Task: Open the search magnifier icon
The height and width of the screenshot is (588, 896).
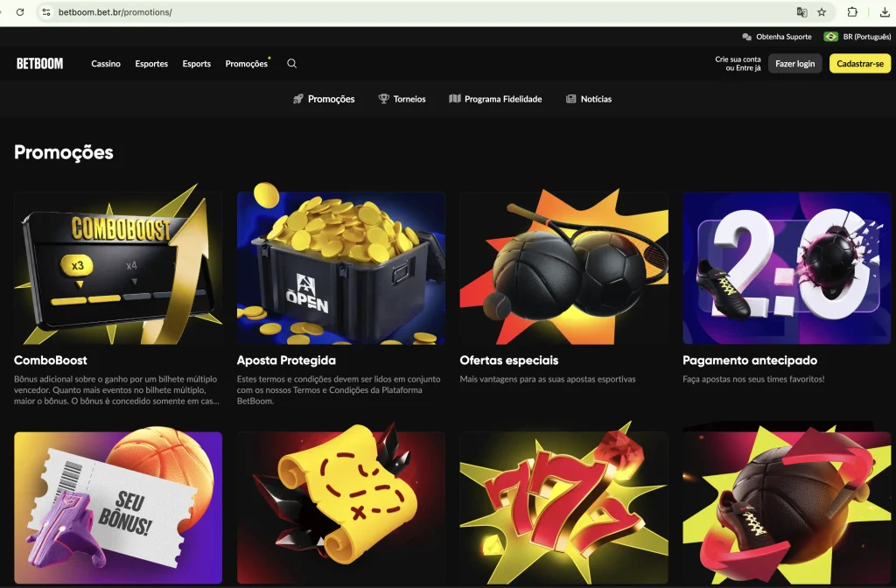Action: point(291,63)
